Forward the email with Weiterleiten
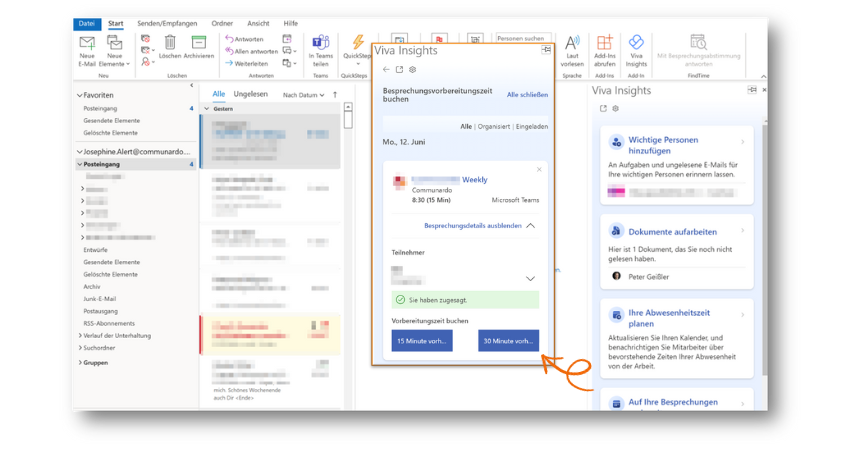Viewport: 850px width, 450px height. pyautogui.click(x=247, y=63)
